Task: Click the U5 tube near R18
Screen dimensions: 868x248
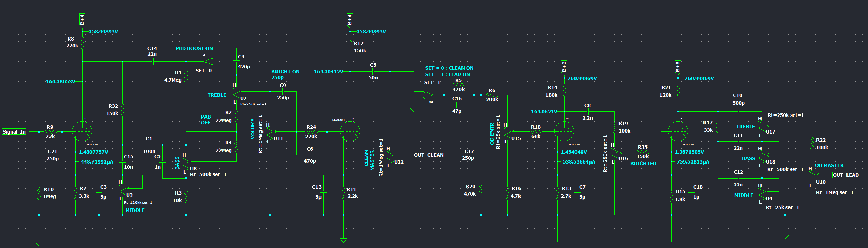Action: (564, 131)
